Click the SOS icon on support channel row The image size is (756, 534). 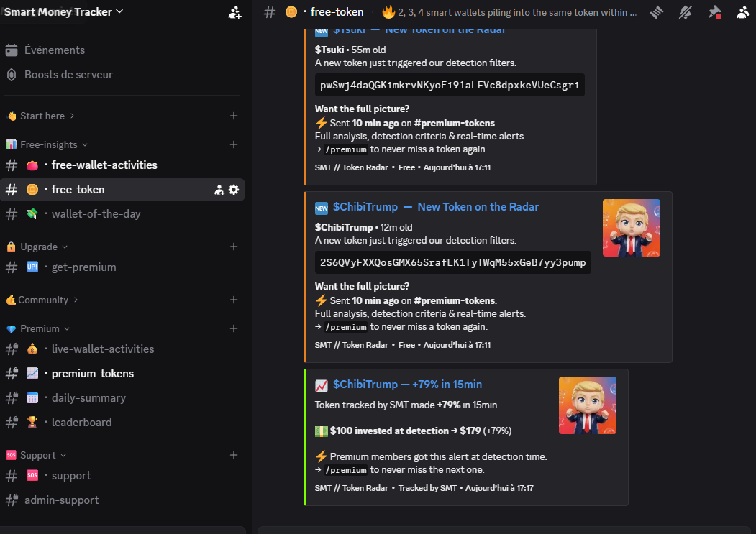click(x=32, y=475)
